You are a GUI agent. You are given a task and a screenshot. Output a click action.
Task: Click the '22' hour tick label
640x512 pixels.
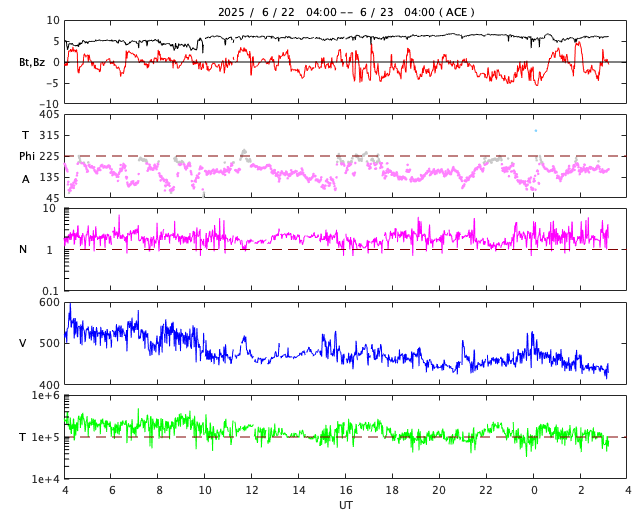click(486, 490)
